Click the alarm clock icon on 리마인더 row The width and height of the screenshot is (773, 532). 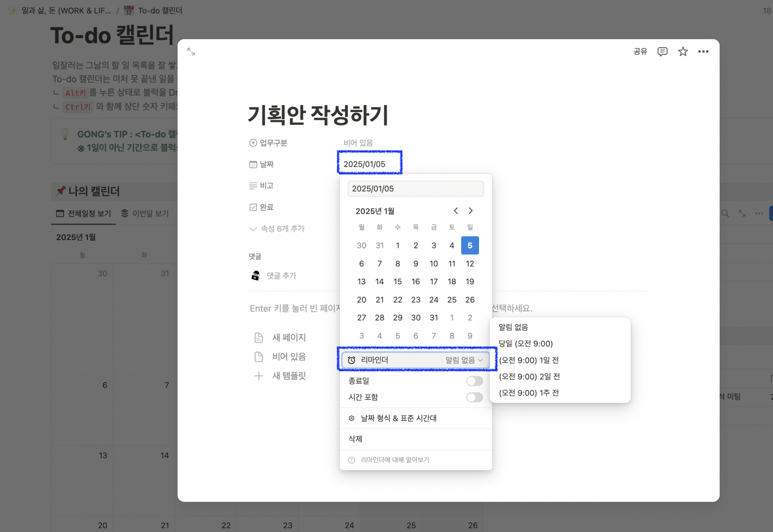[x=351, y=360]
